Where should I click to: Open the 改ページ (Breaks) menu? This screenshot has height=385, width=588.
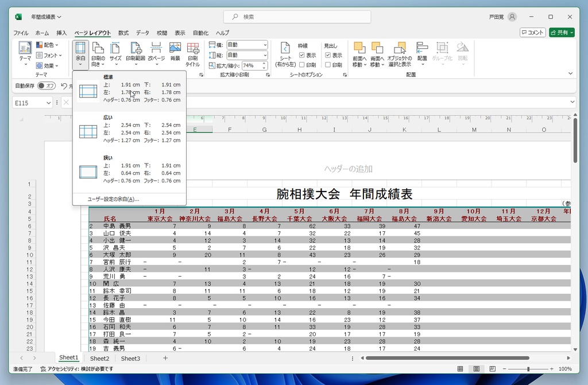tap(156, 55)
